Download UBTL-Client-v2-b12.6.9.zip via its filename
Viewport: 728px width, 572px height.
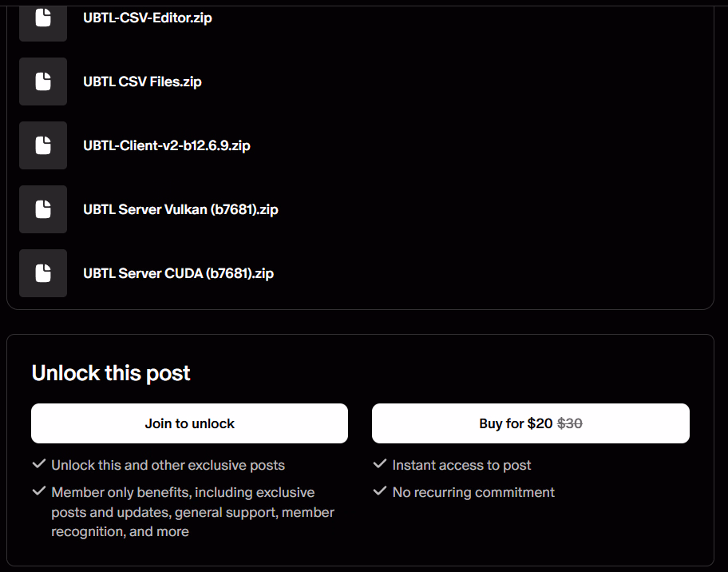[x=167, y=145]
